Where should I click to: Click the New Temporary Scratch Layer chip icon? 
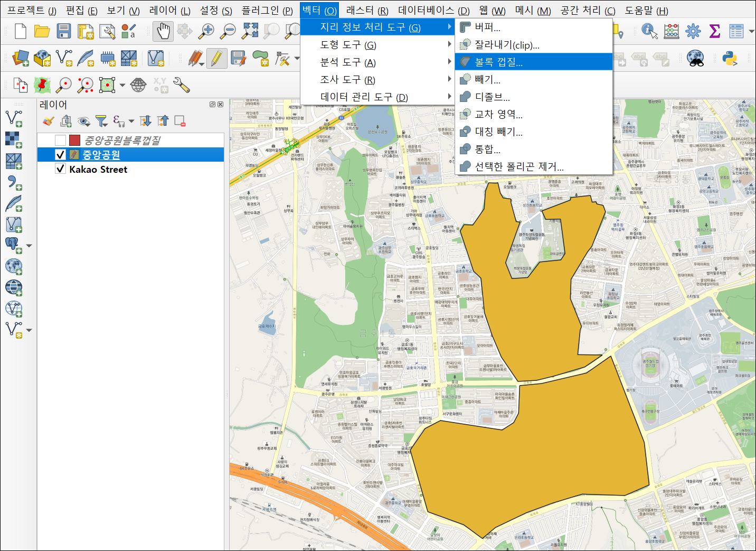[108, 58]
